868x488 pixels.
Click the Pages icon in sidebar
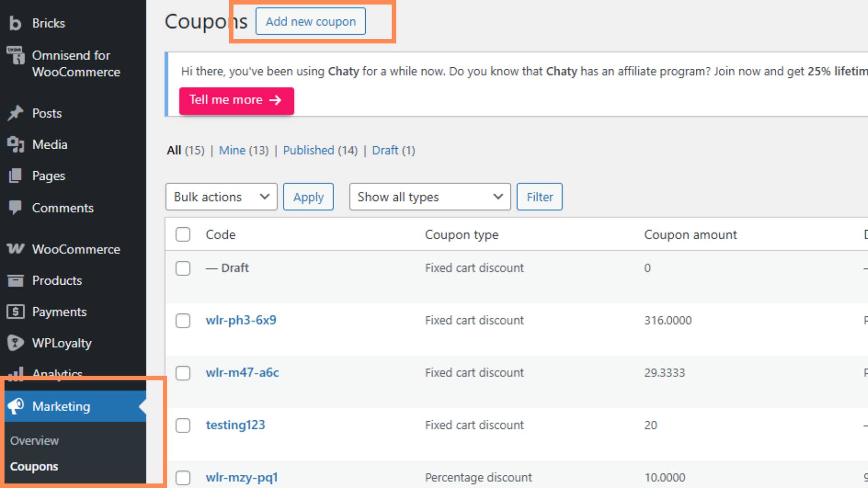click(x=15, y=176)
